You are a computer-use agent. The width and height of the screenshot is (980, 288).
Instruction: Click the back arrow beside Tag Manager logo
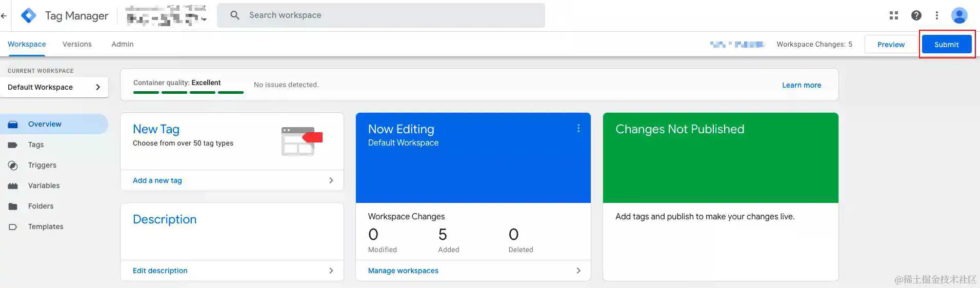pyautogui.click(x=4, y=15)
